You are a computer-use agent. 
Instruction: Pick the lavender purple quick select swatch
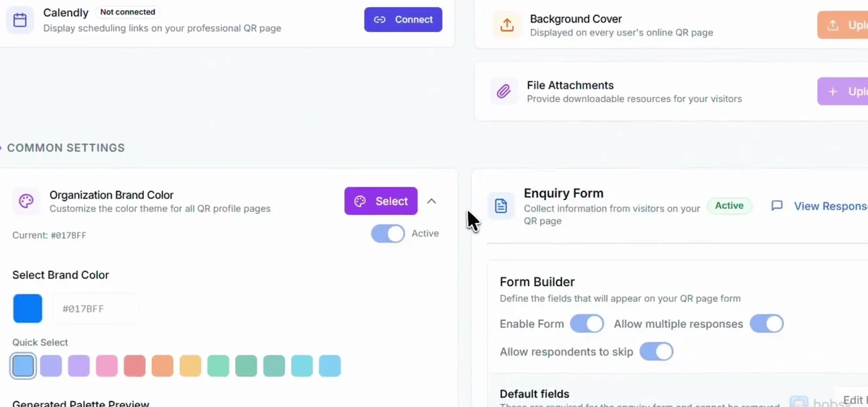tap(79, 366)
